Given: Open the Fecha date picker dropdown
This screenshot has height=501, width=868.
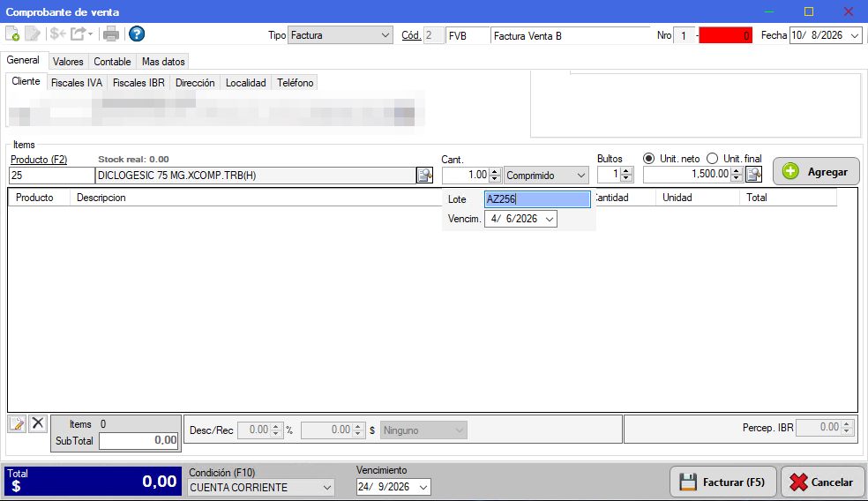Looking at the screenshot, I should tap(855, 35).
